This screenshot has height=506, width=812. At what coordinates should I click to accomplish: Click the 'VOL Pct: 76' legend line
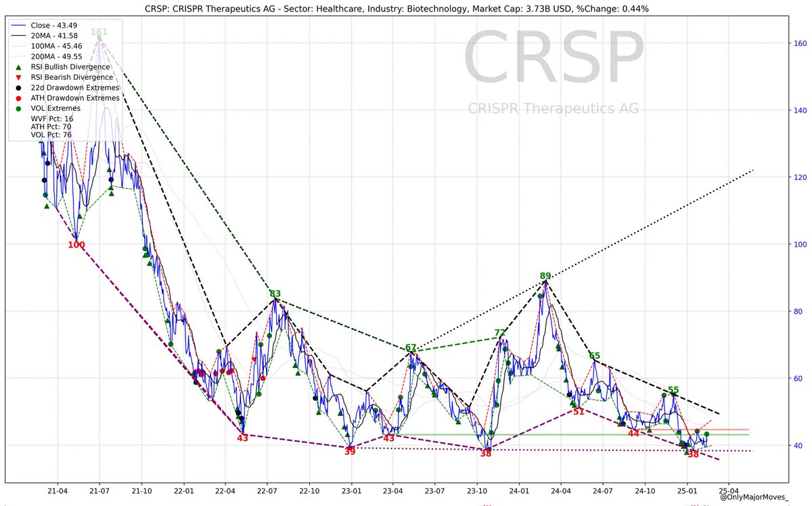tap(52, 135)
